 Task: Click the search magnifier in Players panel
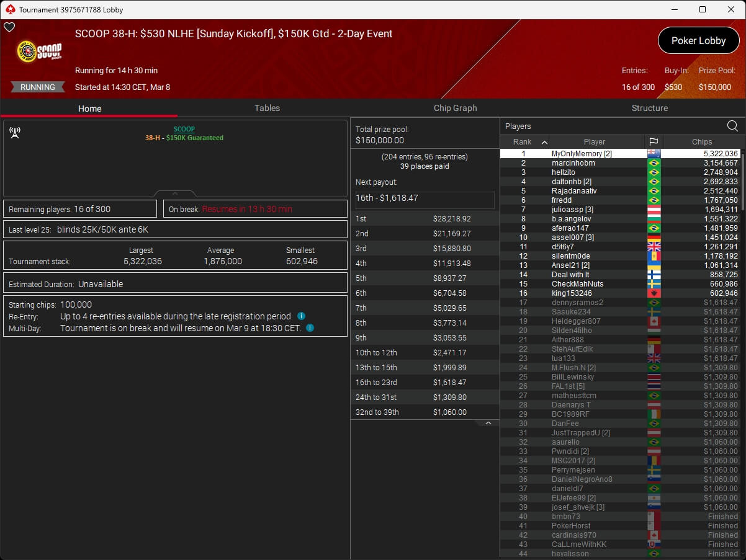[x=732, y=127]
